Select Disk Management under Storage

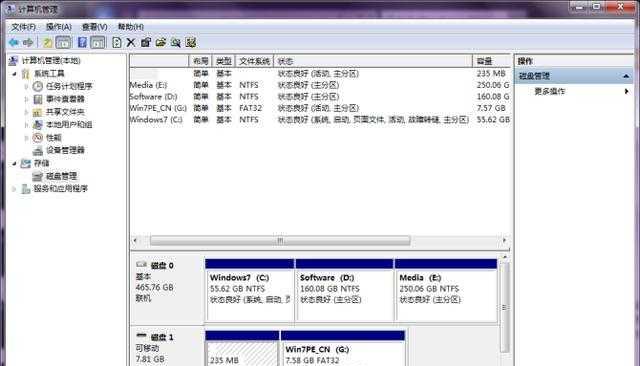coord(61,176)
